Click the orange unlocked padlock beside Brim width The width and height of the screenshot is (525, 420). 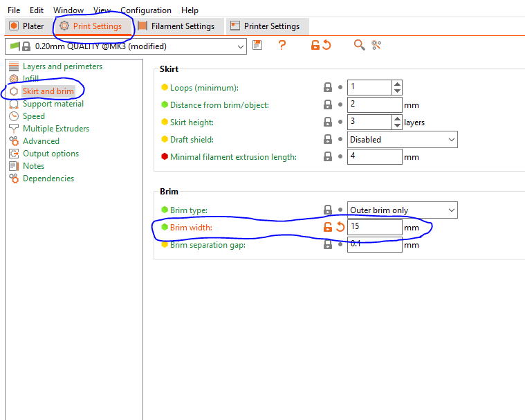point(328,227)
